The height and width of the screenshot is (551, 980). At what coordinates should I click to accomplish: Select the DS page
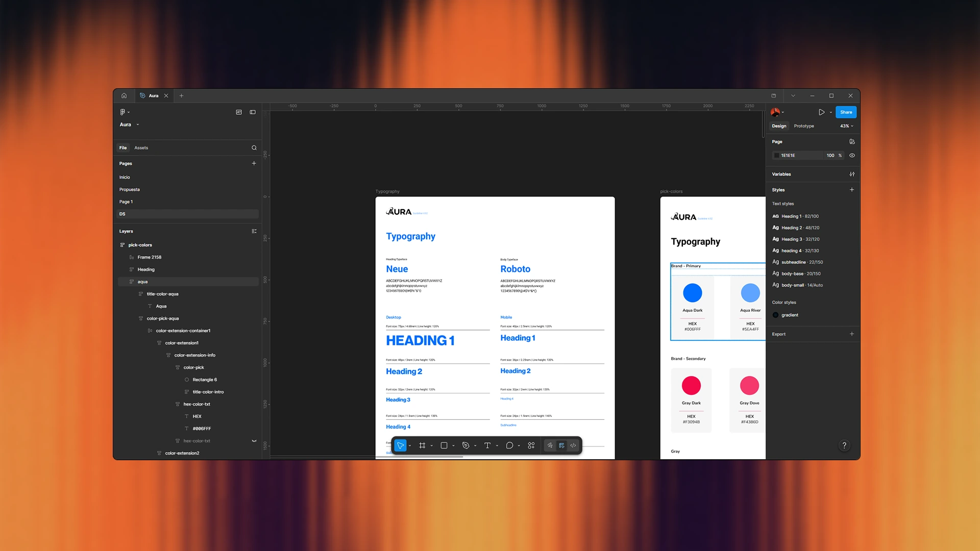188,214
